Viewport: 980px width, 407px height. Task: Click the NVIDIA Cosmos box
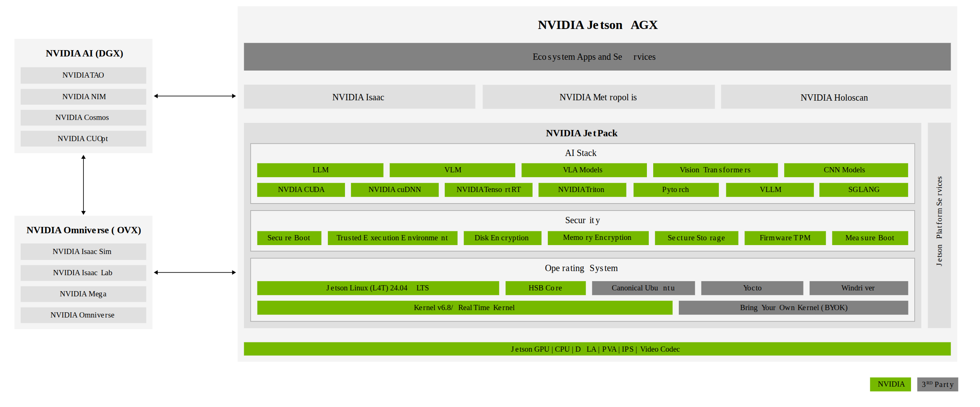83,118
